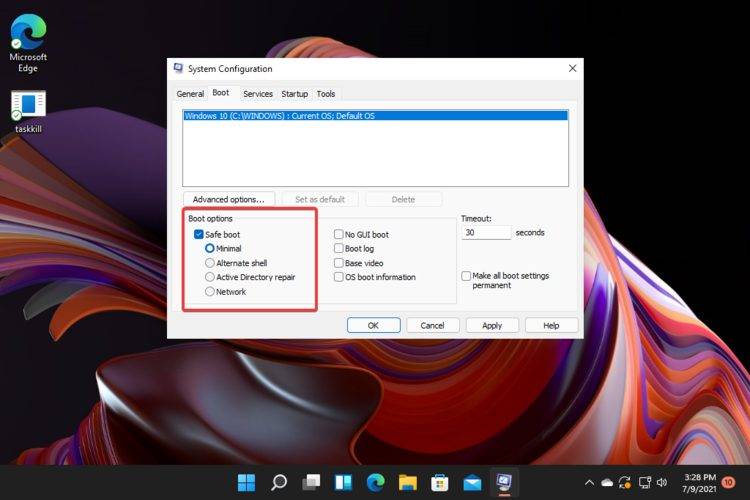Check Make all boot settings permanent

466,276
